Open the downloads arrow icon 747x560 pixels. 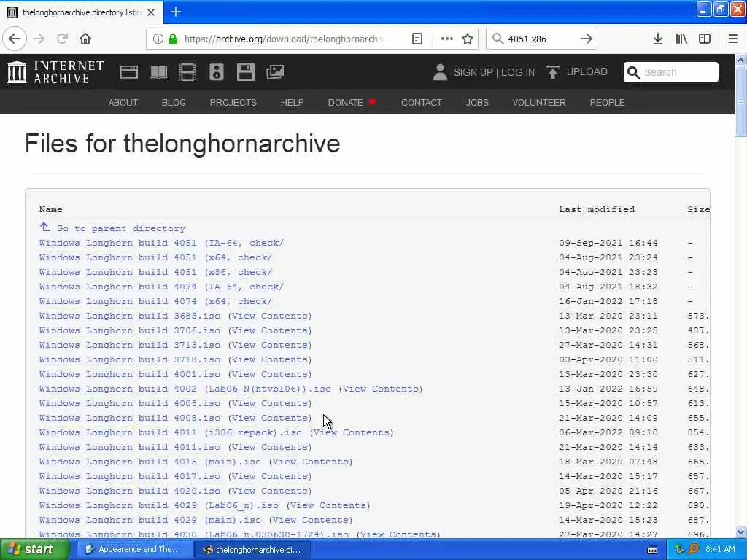tap(657, 39)
